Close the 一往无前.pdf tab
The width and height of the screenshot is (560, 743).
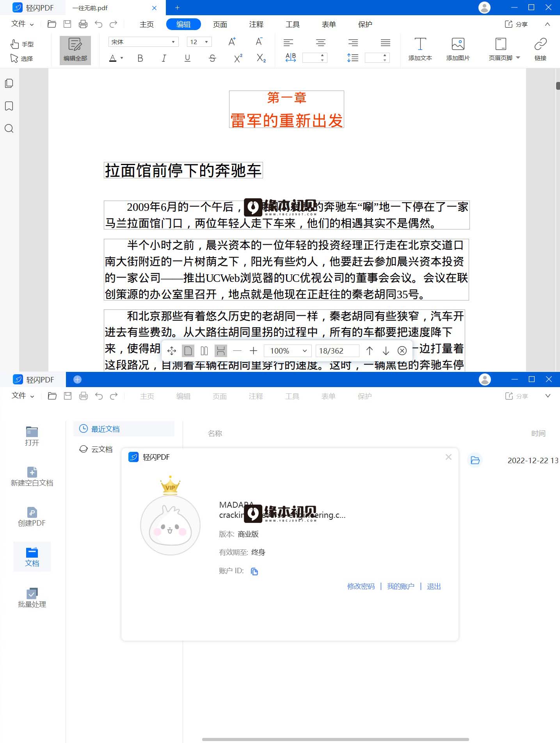pos(155,8)
